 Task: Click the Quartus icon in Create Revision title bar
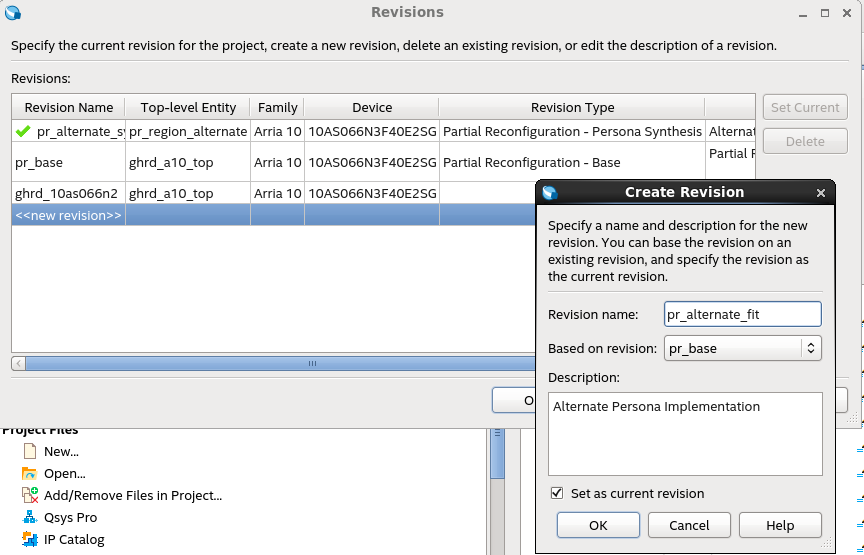(x=549, y=192)
